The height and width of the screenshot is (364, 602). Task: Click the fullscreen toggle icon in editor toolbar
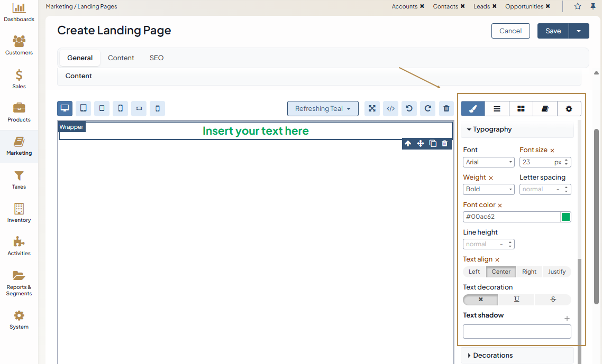[x=372, y=109]
